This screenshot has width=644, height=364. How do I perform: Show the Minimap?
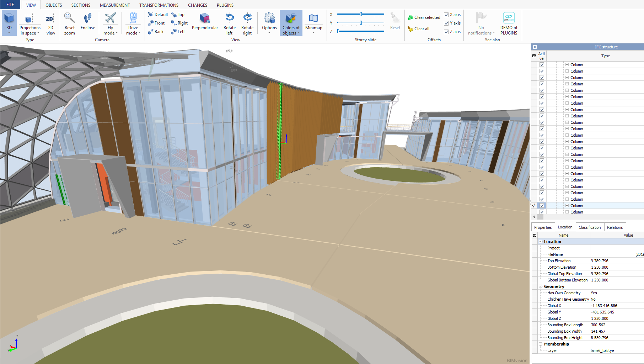(x=313, y=23)
